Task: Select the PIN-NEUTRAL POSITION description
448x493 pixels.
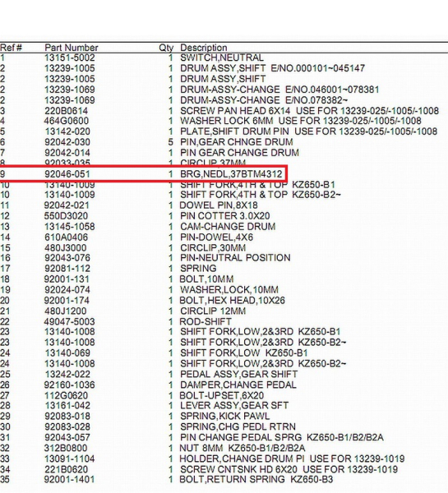Action: [x=235, y=258]
